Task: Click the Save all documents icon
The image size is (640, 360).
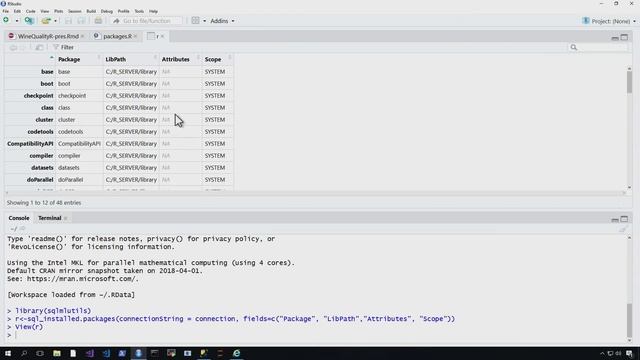Action: pos(81,20)
